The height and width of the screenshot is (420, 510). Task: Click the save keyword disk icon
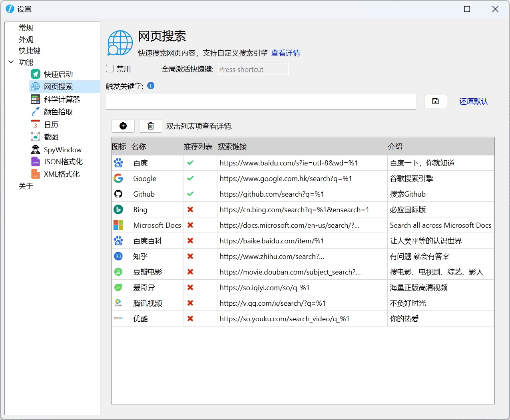click(x=435, y=102)
